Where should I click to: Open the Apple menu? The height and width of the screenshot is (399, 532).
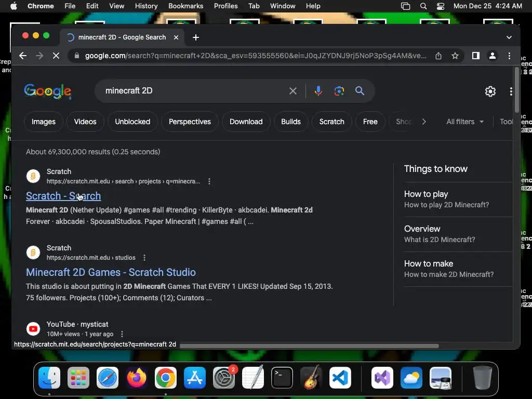pos(14,6)
